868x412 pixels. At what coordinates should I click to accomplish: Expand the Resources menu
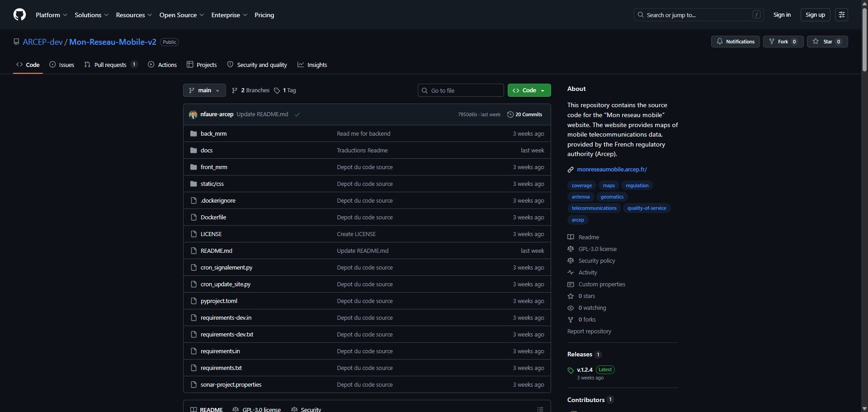point(134,15)
